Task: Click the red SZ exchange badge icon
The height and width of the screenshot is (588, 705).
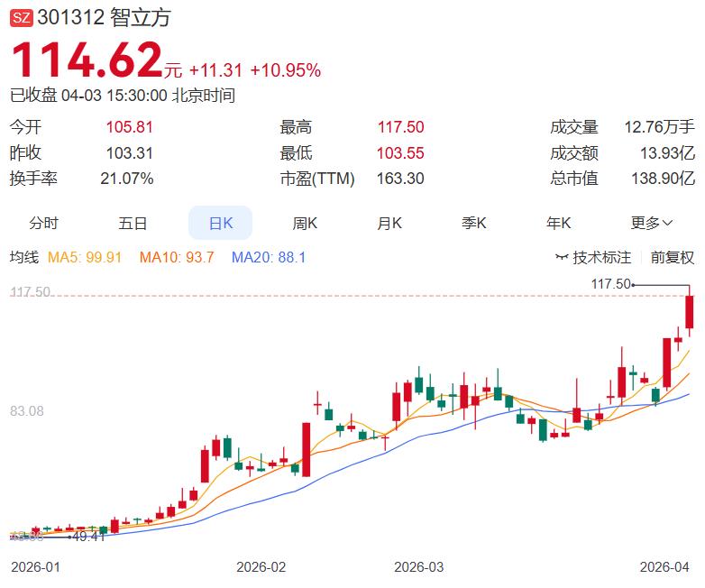Action: pos(21,17)
